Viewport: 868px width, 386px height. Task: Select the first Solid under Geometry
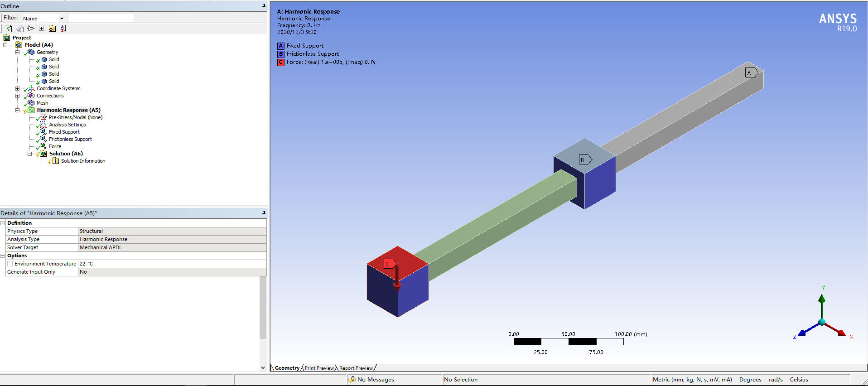point(54,59)
